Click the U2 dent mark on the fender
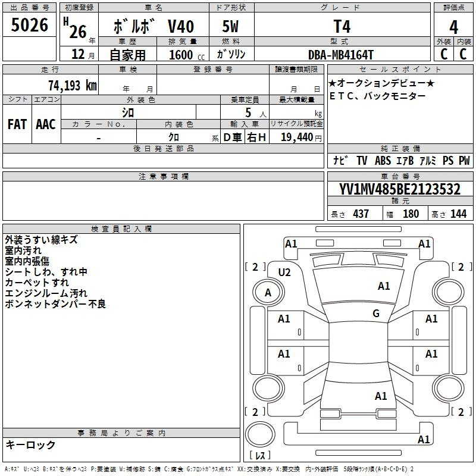The image size is (476, 476). pos(284,273)
